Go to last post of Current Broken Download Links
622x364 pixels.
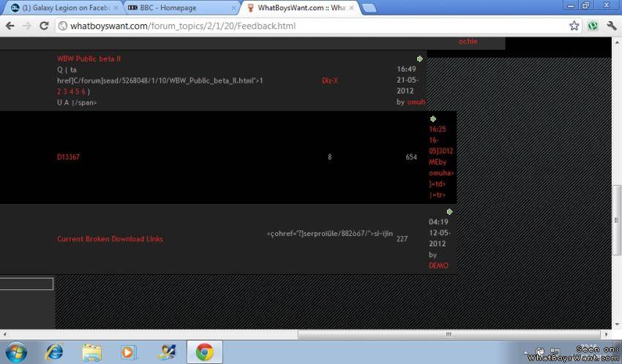[449, 212]
